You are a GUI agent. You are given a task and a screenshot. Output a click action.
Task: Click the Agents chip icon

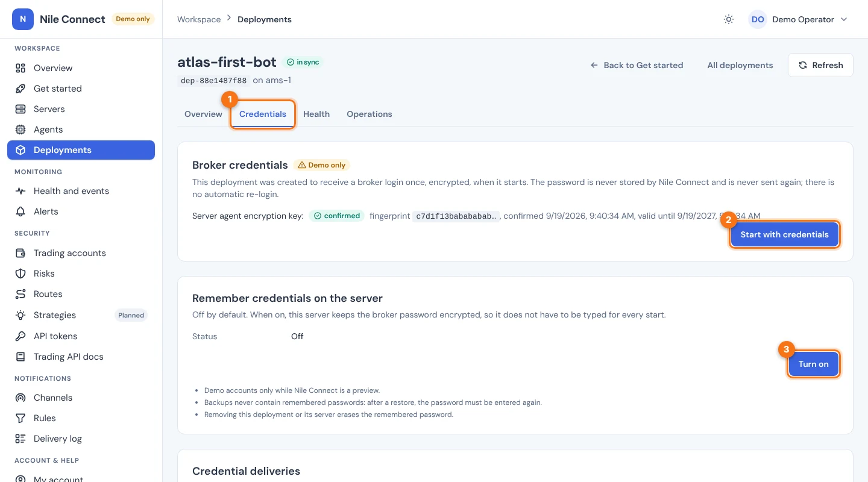click(x=20, y=130)
